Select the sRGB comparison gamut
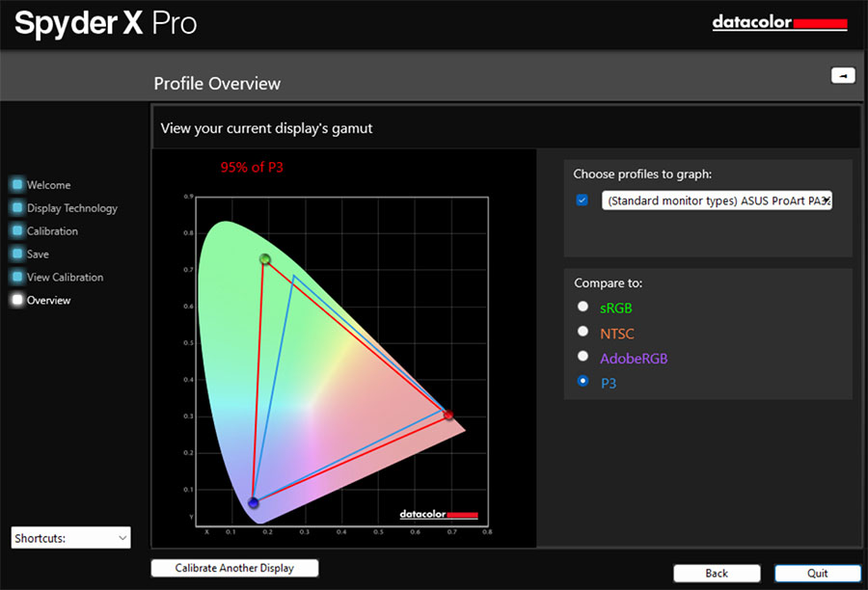Viewport: 868px width, 590px height. 583,308
